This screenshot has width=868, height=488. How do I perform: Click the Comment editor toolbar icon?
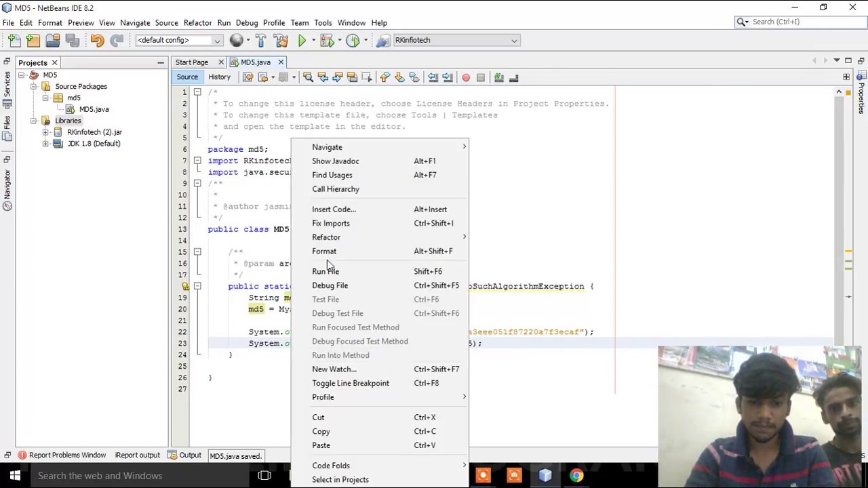pos(499,77)
